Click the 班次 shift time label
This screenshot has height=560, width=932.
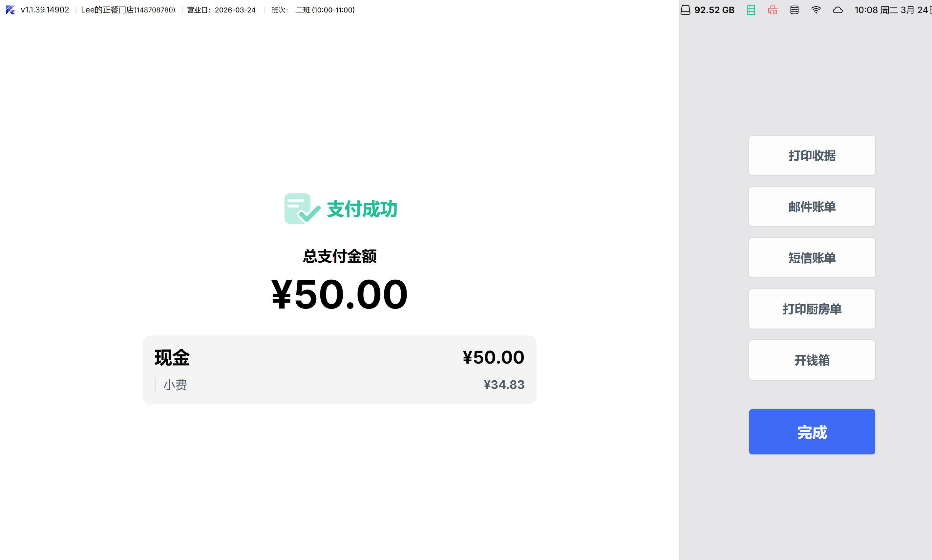[x=313, y=10]
